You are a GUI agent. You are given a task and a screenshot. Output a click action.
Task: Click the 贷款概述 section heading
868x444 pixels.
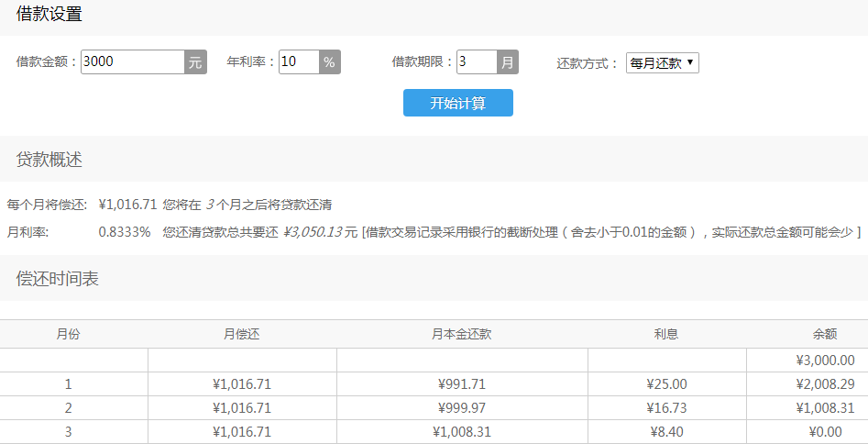49,160
